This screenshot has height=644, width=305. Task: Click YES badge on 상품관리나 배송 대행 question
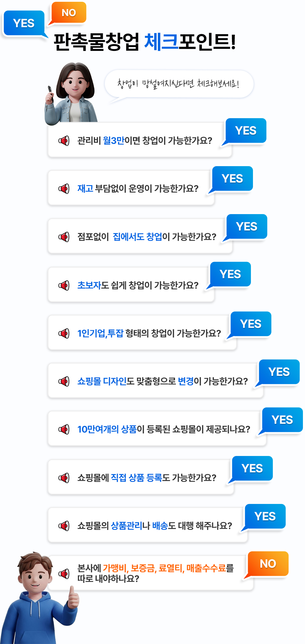tap(265, 516)
